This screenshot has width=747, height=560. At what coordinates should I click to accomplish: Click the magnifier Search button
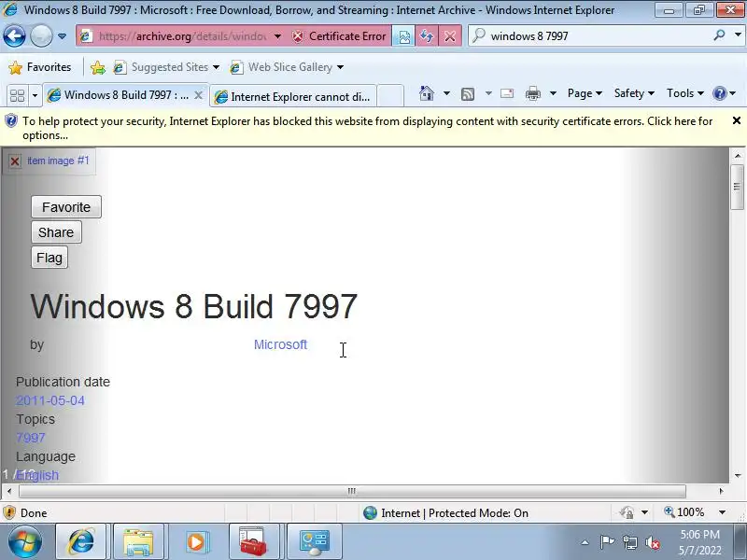coord(719,35)
